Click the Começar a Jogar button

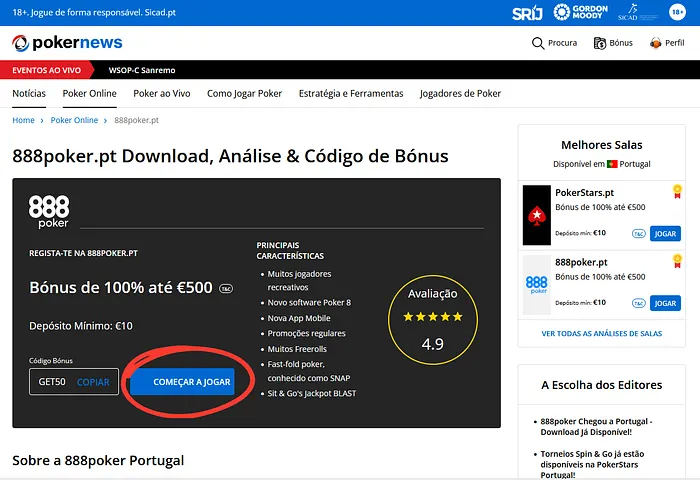click(x=182, y=382)
